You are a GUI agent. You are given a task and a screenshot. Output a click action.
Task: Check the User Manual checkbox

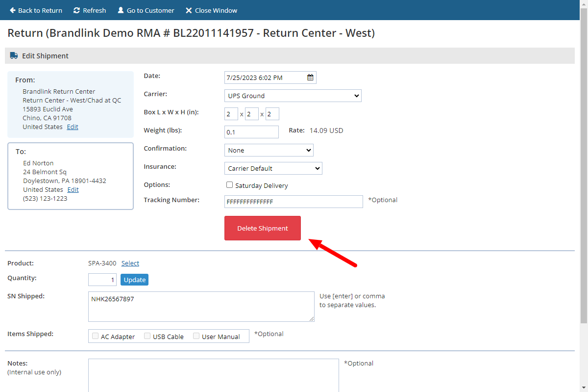pos(196,336)
